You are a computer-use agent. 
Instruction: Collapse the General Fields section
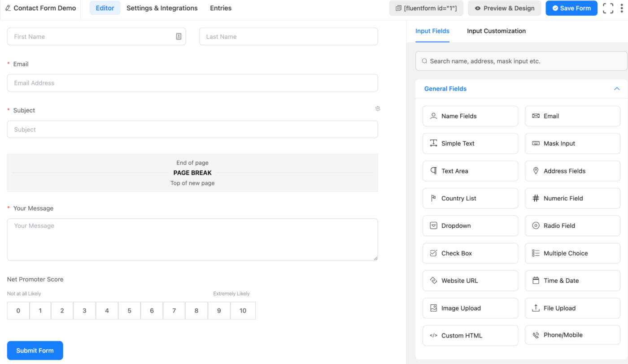(x=617, y=89)
